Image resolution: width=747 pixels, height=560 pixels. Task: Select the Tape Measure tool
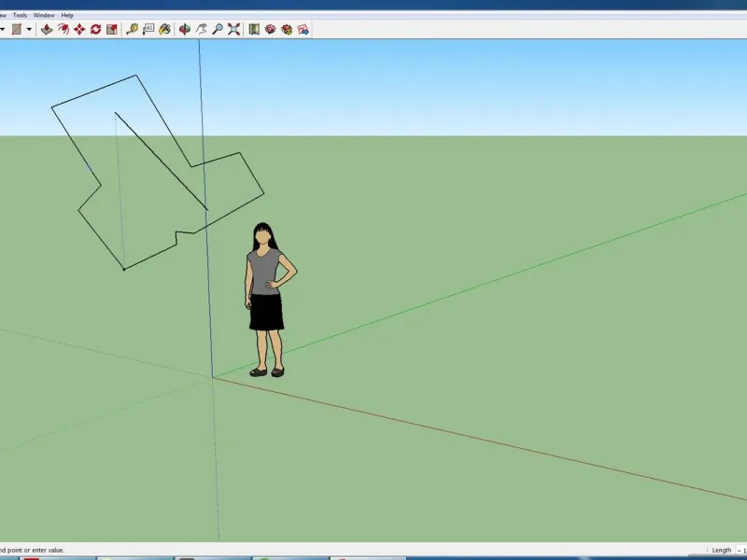tap(132, 30)
